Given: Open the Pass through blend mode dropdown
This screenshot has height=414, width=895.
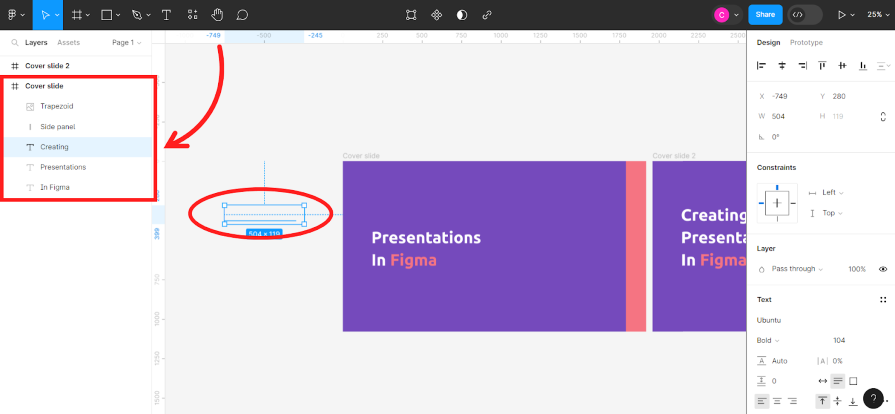Looking at the screenshot, I should (x=796, y=269).
